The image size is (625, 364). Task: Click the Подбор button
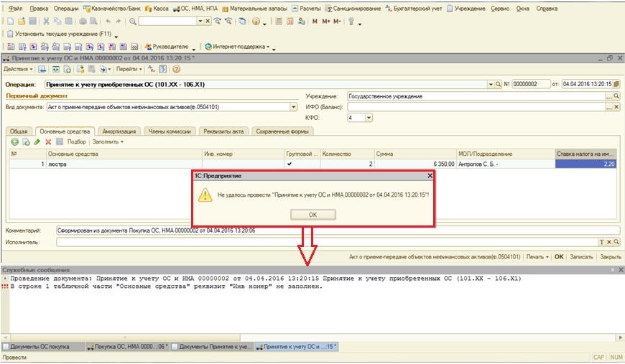[76, 141]
